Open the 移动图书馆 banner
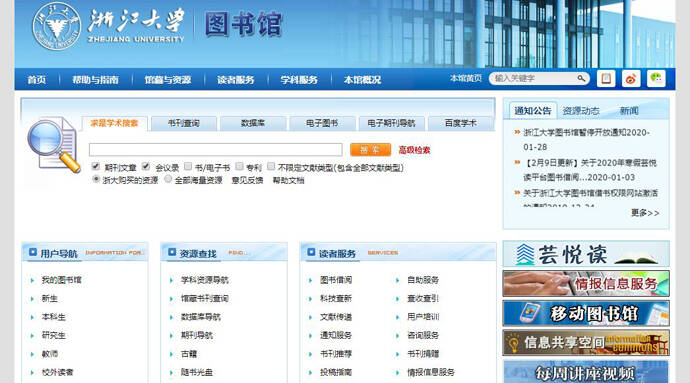This screenshot has width=690, height=383. tap(586, 313)
